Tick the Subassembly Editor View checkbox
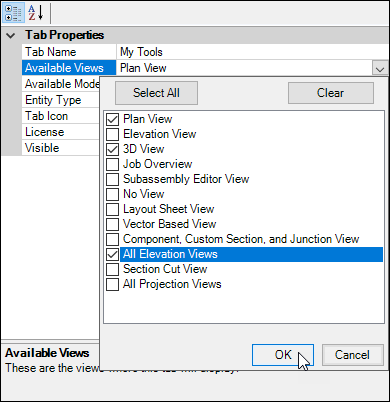 click(x=112, y=179)
